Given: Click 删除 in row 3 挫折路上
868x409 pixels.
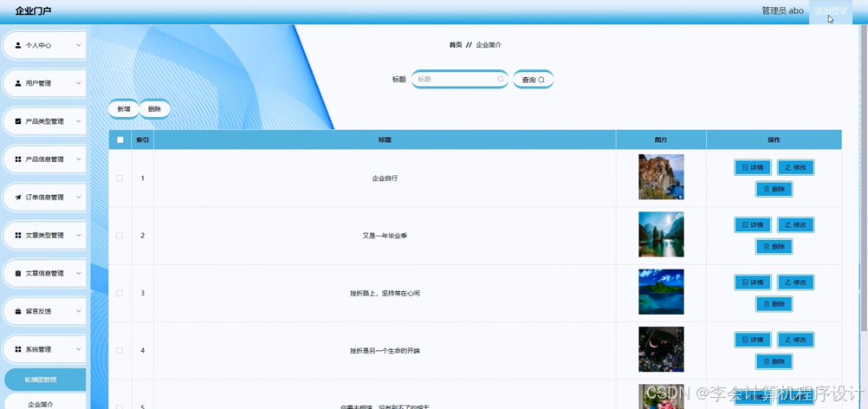Looking at the screenshot, I should [774, 304].
